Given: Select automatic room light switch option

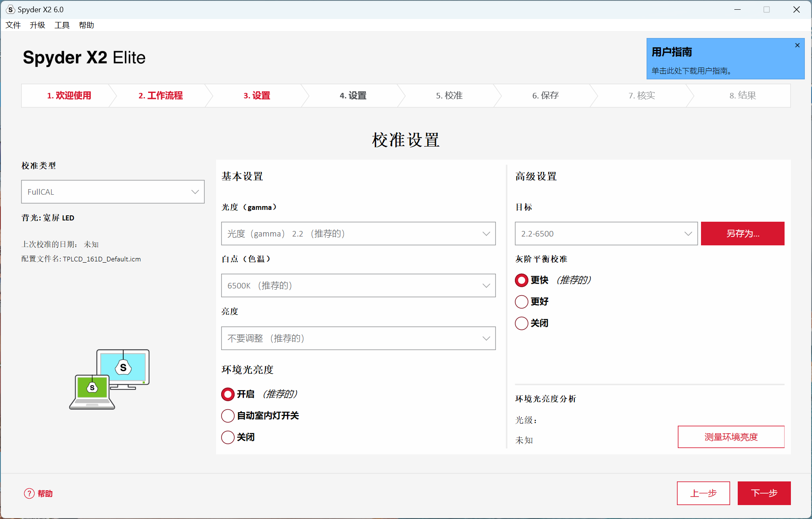Looking at the screenshot, I should tap(228, 416).
